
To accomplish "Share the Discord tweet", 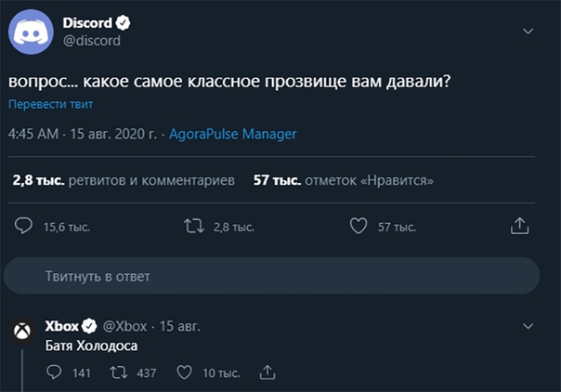I will coord(520,226).
